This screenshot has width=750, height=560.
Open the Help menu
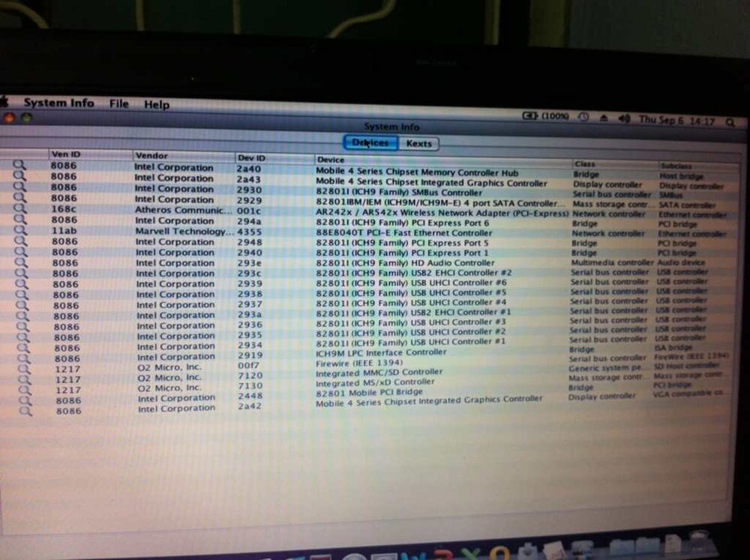(157, 105)
